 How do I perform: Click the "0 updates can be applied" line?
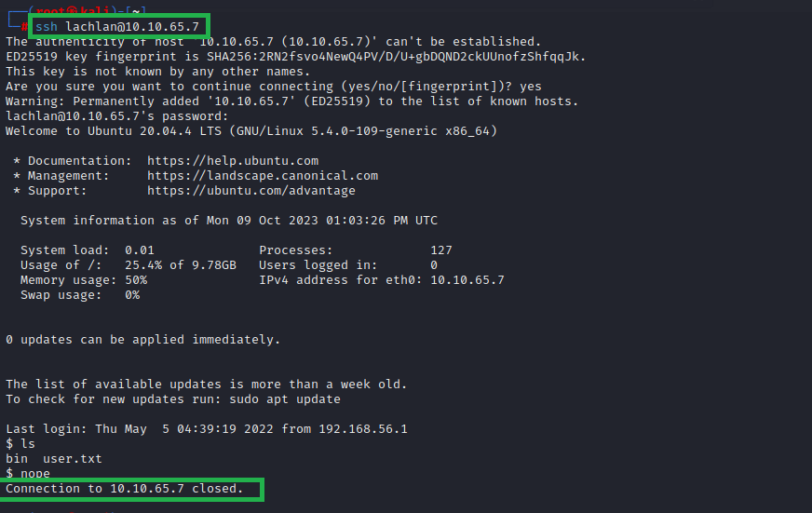point(143,340)
